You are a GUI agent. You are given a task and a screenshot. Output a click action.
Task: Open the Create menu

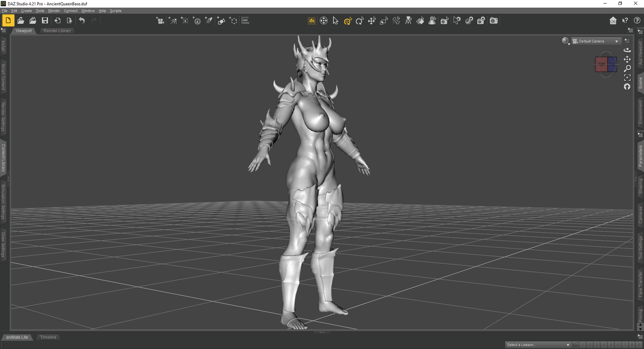point(26,11)
